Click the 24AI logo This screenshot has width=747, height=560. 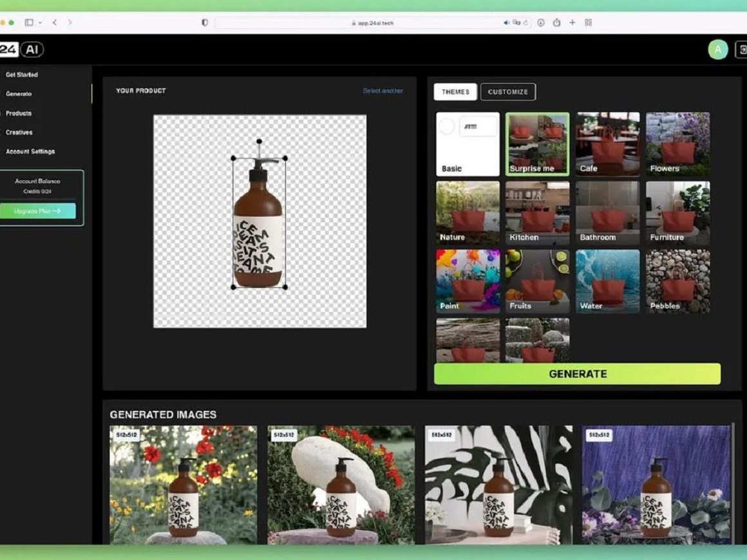point(21,50)
